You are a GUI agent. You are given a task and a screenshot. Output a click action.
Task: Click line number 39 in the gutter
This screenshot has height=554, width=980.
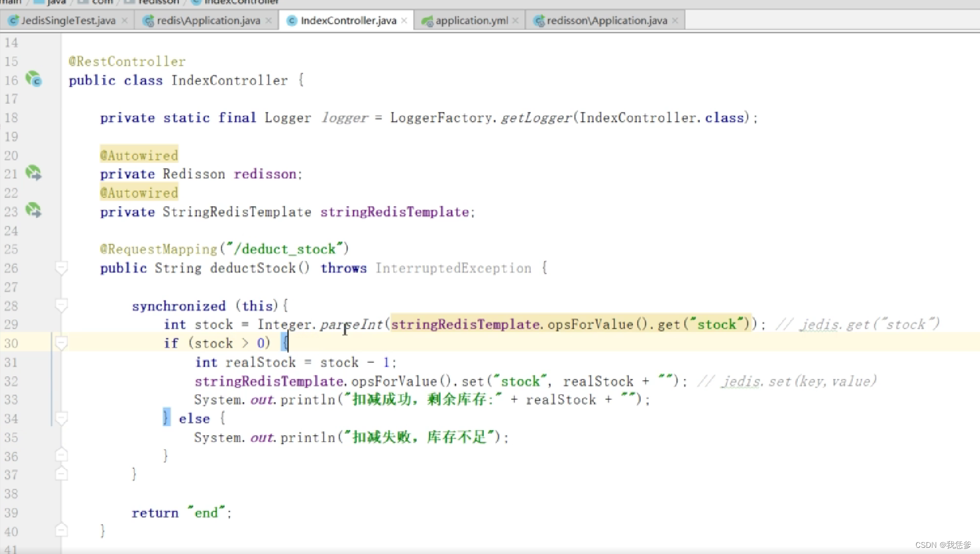point(11,513)
